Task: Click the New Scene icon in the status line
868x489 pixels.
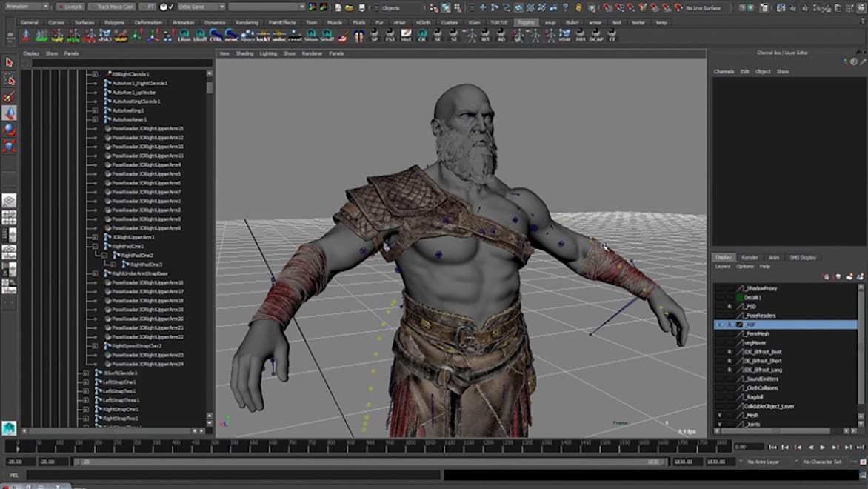Action: (338, 7)
